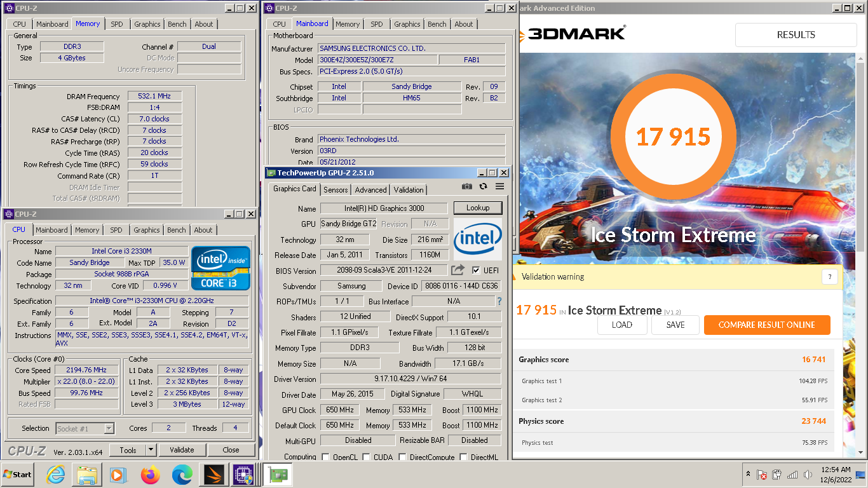This screenshot has width=868, height=488.
Task: Launch Firefox from the taskbar
Action: click(151, 475)
